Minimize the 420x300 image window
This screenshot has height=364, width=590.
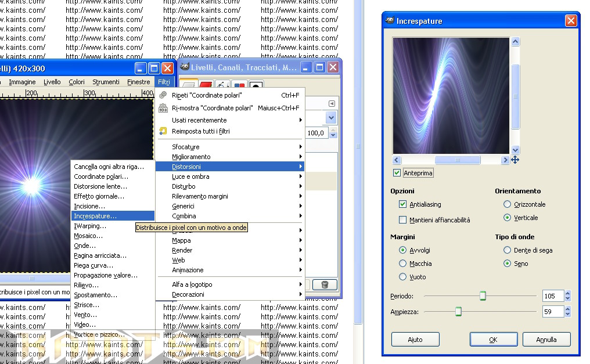point(140,68)
